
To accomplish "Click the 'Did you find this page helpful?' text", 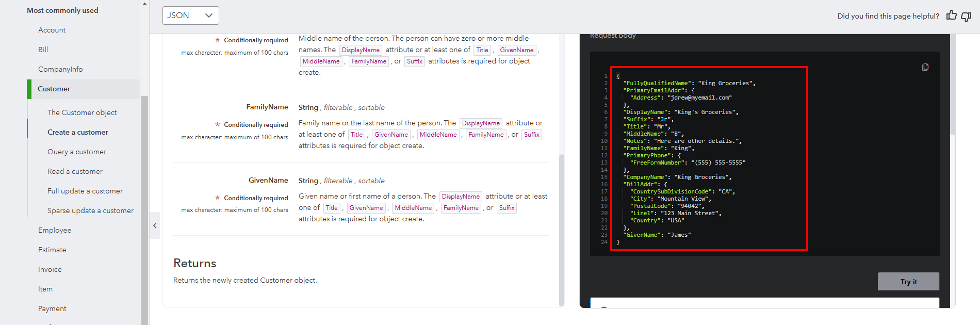I will click(x=888, y=16).
